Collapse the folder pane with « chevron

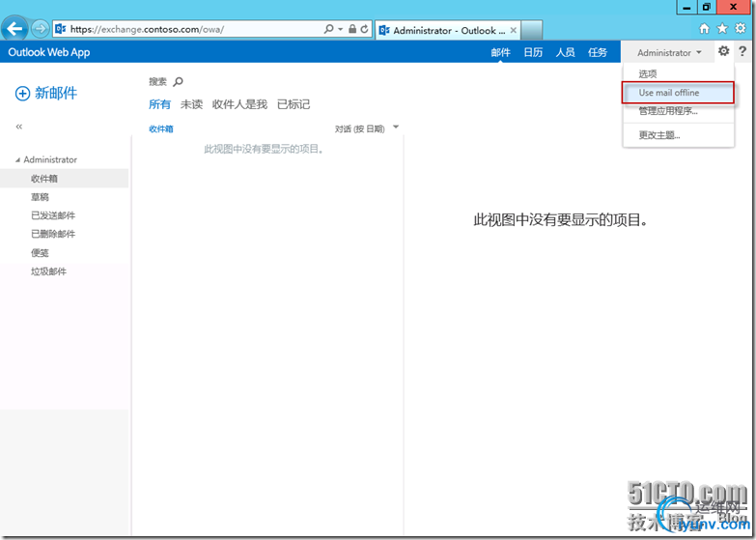tap(18, 127)
